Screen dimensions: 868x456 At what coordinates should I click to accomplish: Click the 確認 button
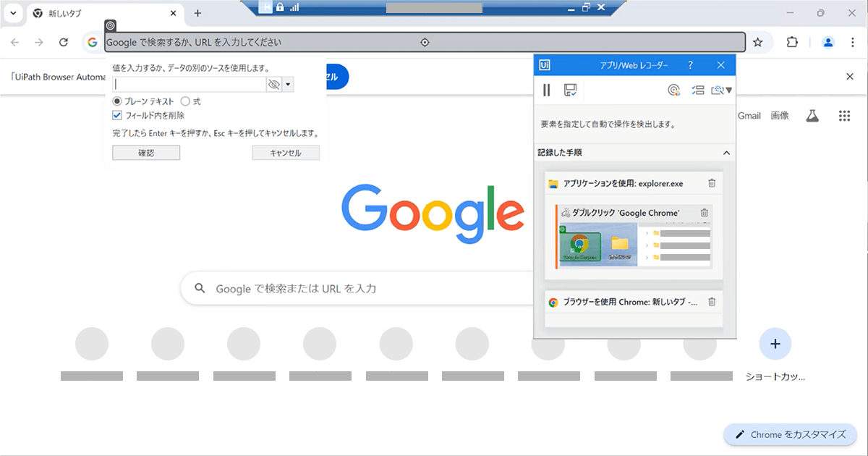click(x=146, y=153)
